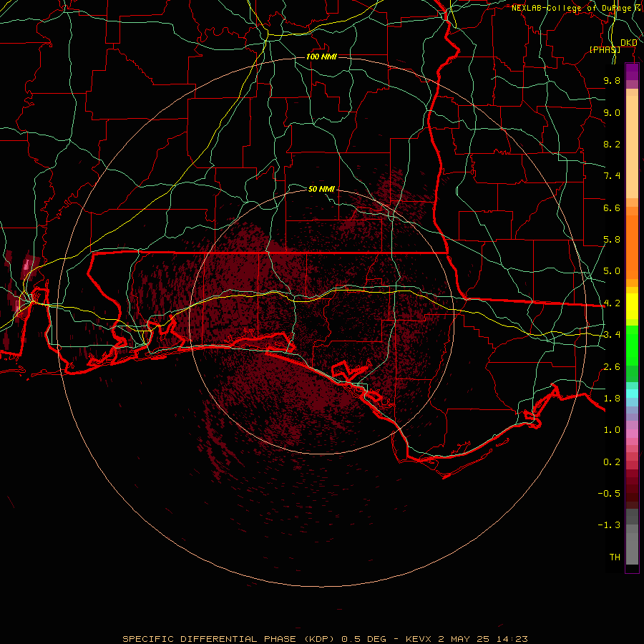The width and height of the screenshot is (644, 644).
Task: Pick the orange swatch on the color scale
Action: tap(632, 246)
